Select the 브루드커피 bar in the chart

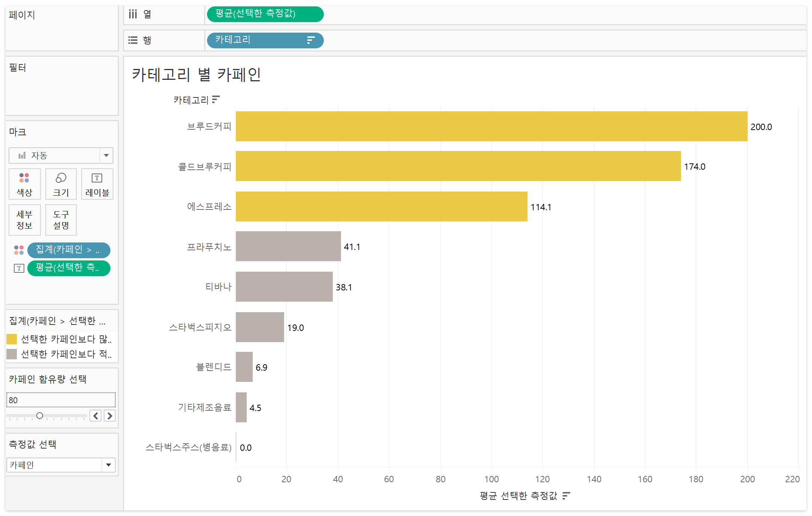click(x=491, y=126)
